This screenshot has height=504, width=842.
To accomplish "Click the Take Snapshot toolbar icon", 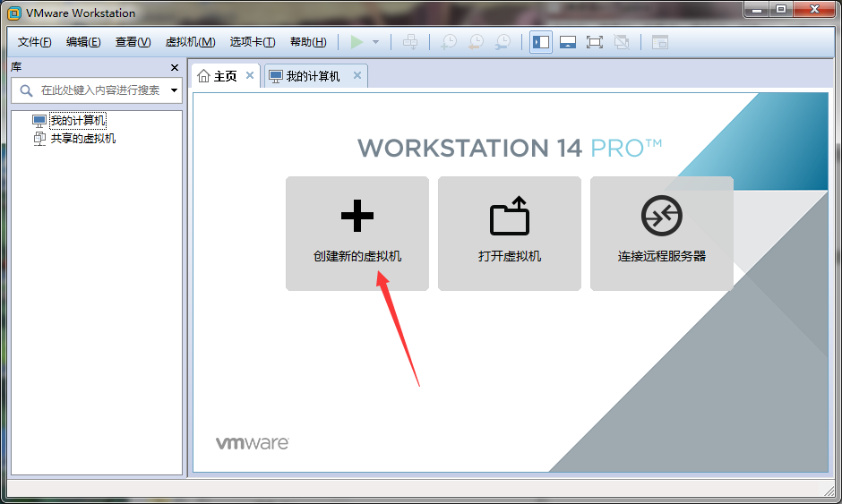I will tap(449, 42).
